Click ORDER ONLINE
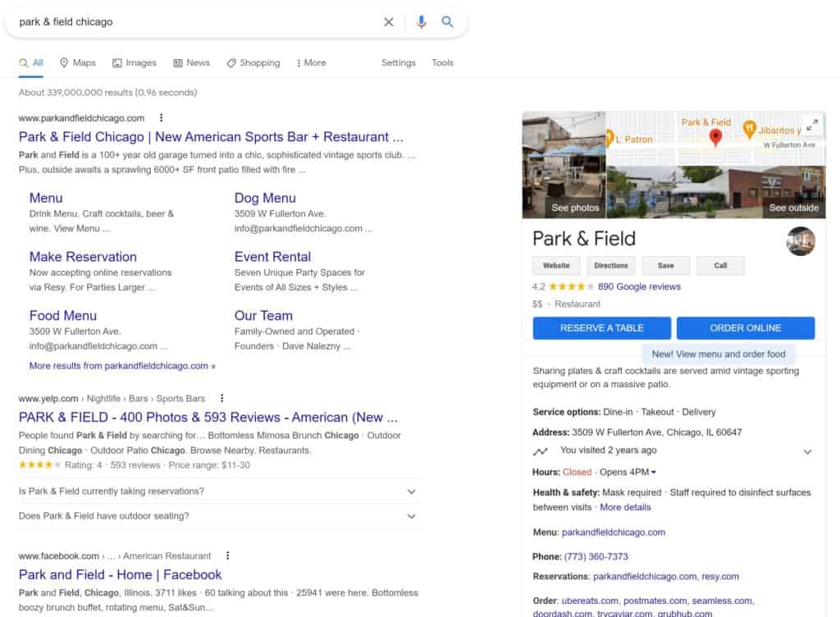 [x=746, y=328]
